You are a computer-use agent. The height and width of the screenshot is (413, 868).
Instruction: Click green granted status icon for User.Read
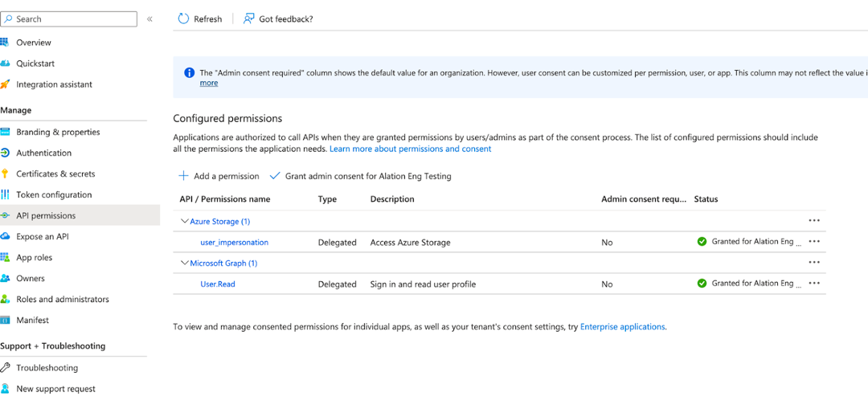pyautogui.click(x=702, y=284)
